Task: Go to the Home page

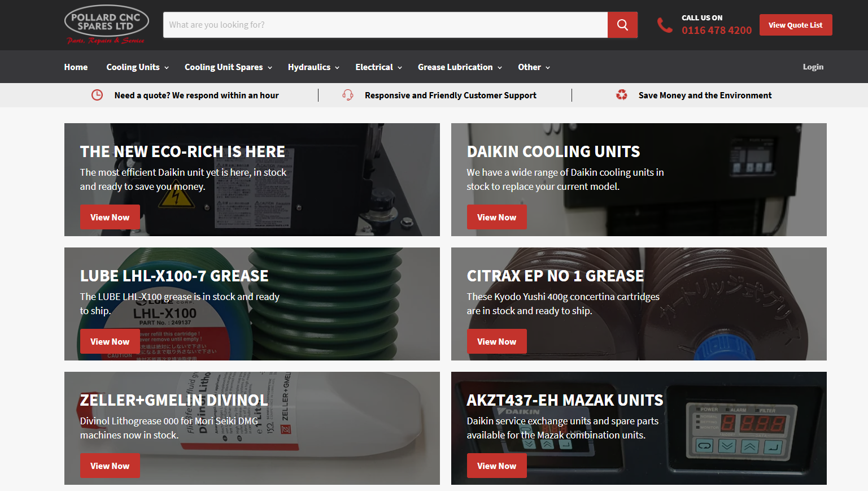Action: [x=76, y=67]
